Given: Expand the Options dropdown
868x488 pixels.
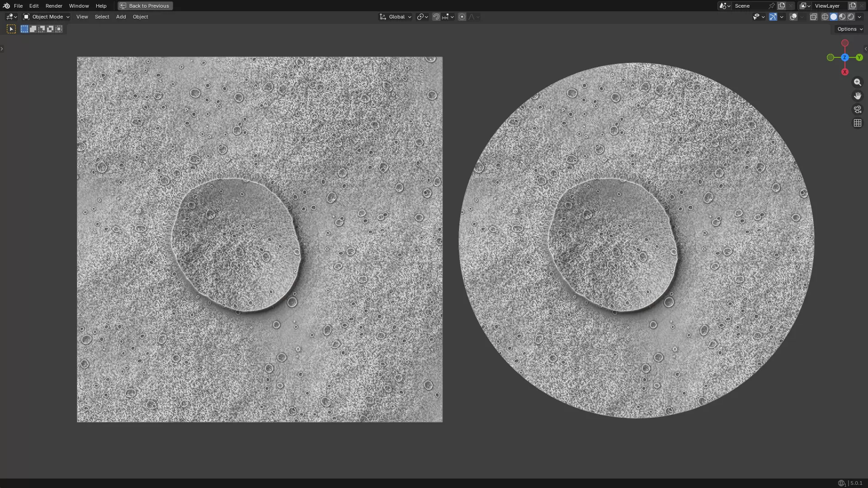Looking at the screenshot, I should (x=849, y=29).
